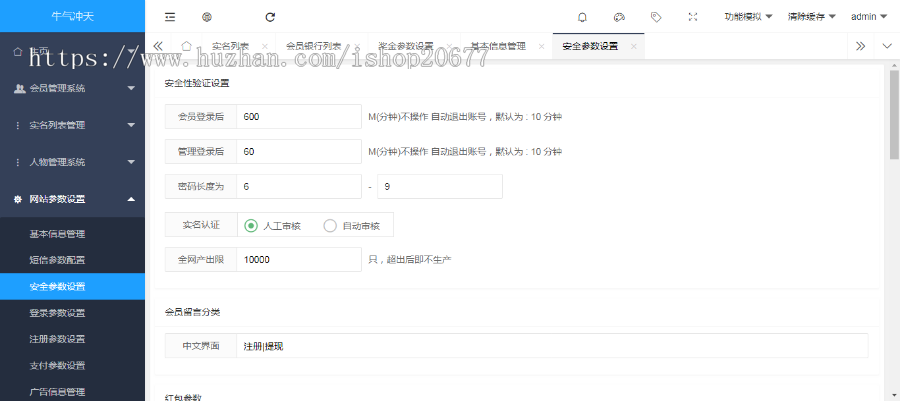Select the 自动审核 radio option

point(330,225)
